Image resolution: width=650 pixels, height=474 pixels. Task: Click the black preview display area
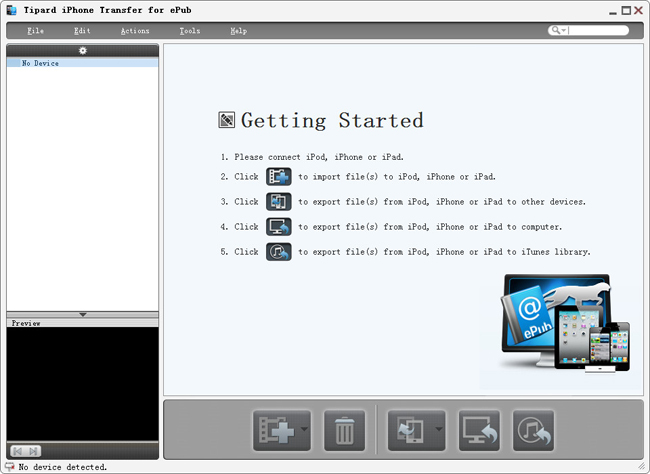[x=82, y=384]
